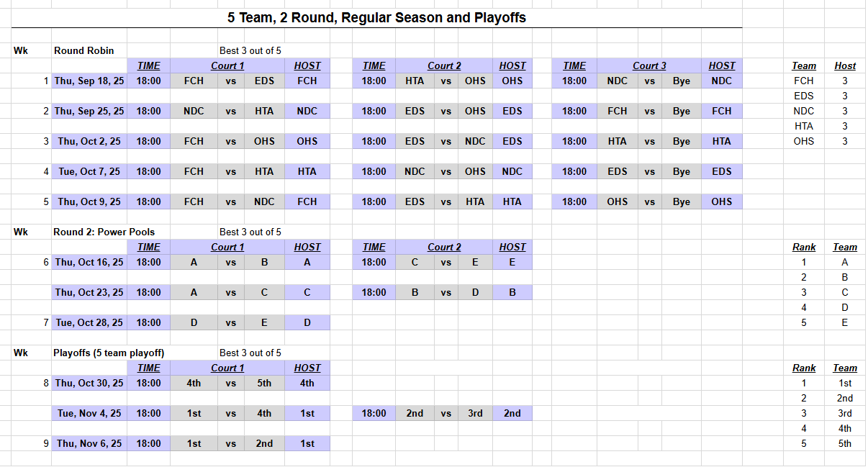The image size is (868, 467).
Task: Select the "Round 2: Power Pools" heading cell
Action: (104, 232)
